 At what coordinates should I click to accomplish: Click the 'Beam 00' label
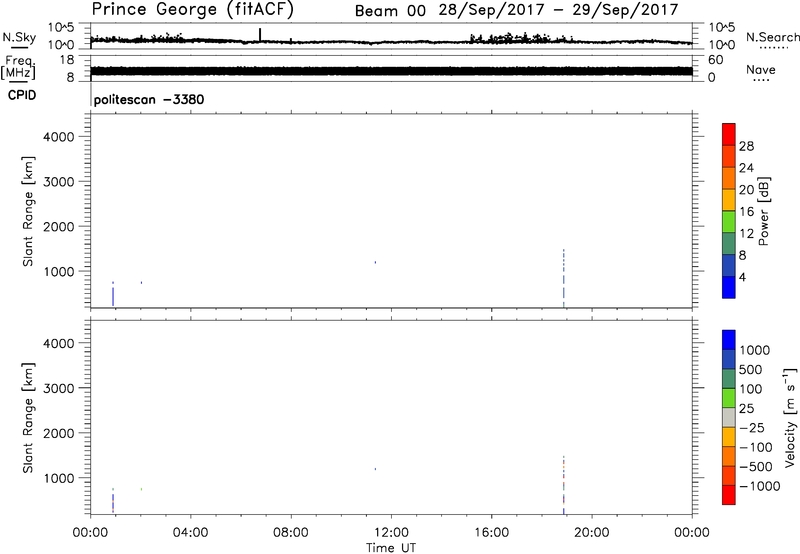tap(390, 11)
